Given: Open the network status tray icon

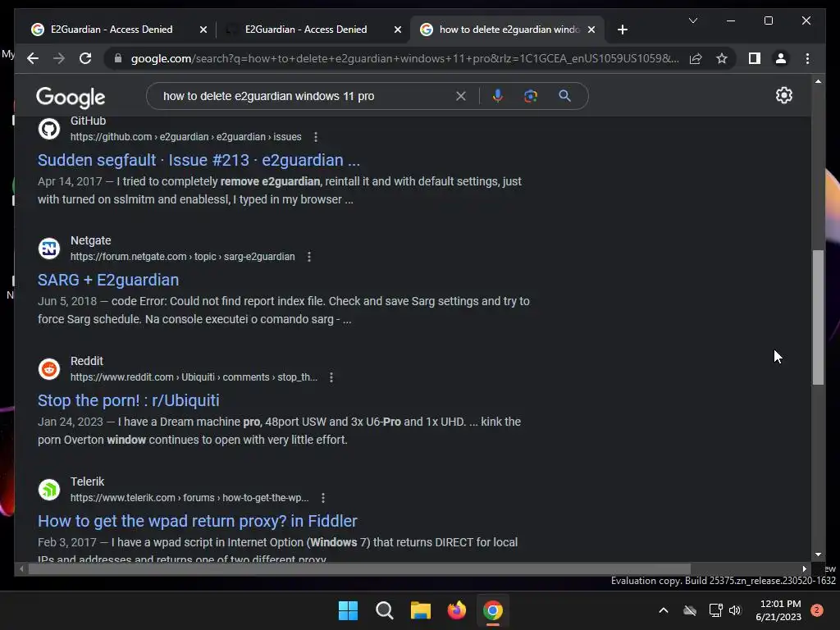Looking at the screenshot, I should 715,610.
